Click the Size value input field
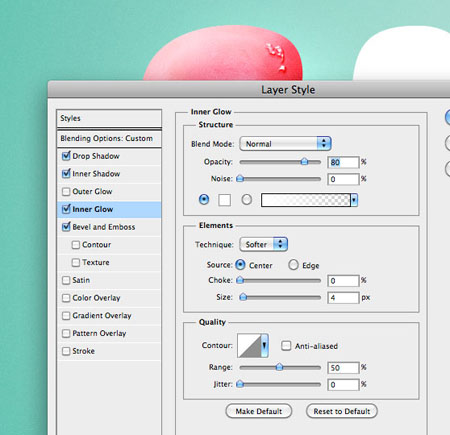 pos(343,297)
